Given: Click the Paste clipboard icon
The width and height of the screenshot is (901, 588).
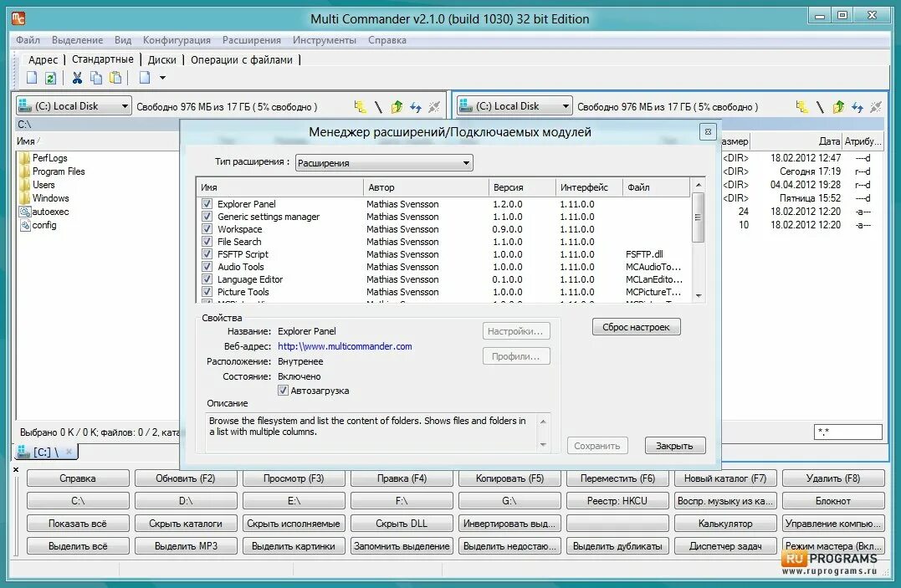Looking at the screenshot, I should 115,78.
